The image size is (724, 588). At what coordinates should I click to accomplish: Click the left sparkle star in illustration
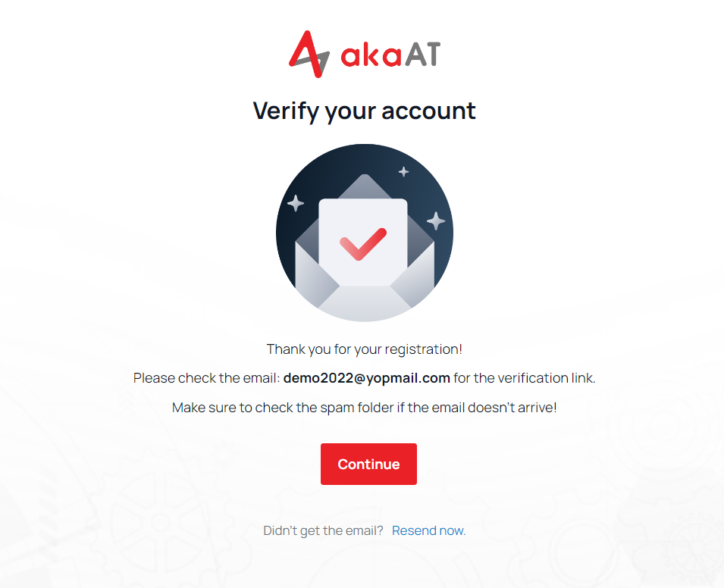click(x=295, y=203)
